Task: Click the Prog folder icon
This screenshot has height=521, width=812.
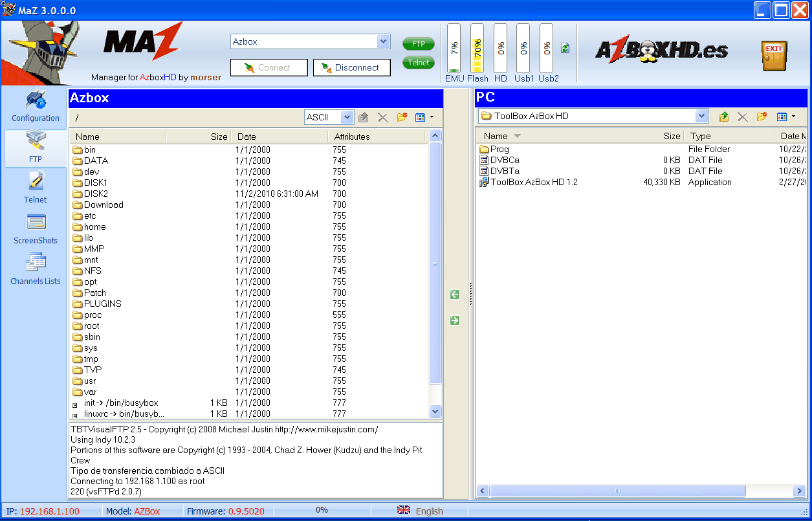Action: pos(484,149)
